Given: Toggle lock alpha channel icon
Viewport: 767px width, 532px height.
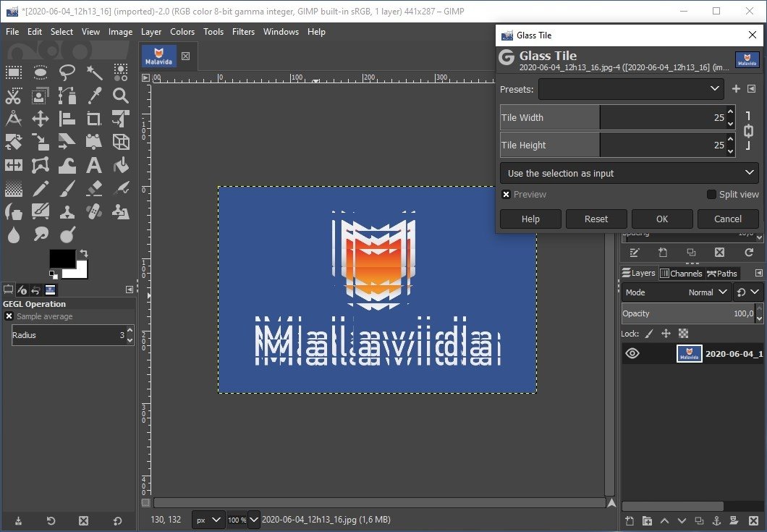Looking at the screenshot, I should point(683,334).
